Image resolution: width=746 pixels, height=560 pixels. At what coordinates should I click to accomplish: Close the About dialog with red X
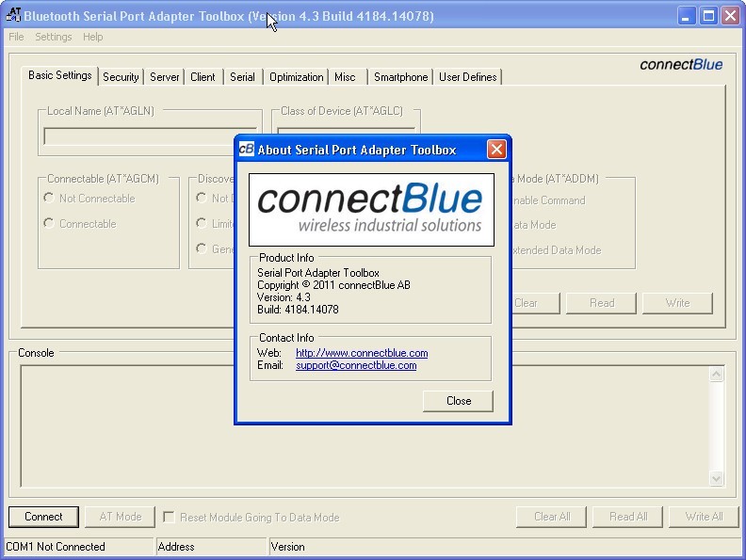[x=496, y=150]
